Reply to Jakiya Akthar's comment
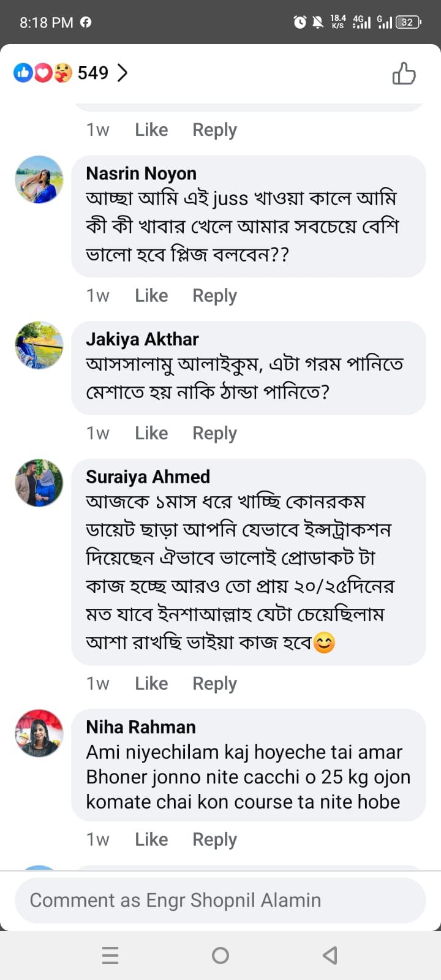This screenshot has width=441, height=980. 214,433
